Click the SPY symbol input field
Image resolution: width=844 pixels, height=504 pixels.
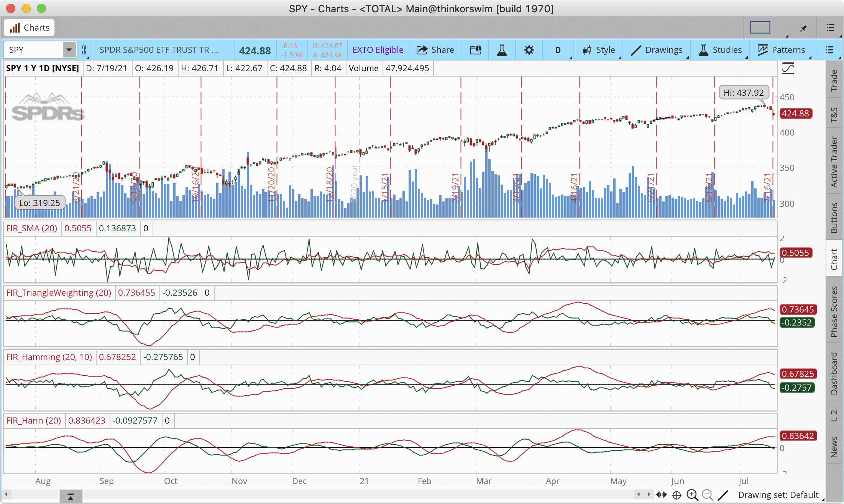click(x=34, y=50)
